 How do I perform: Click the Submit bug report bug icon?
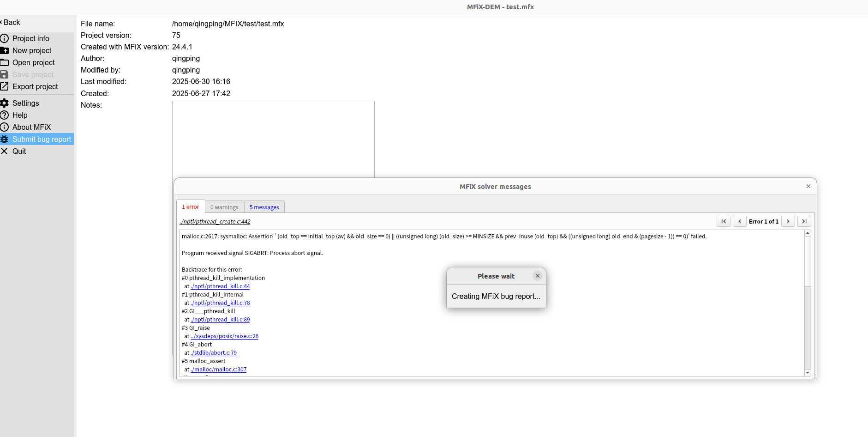click(5, 139)
